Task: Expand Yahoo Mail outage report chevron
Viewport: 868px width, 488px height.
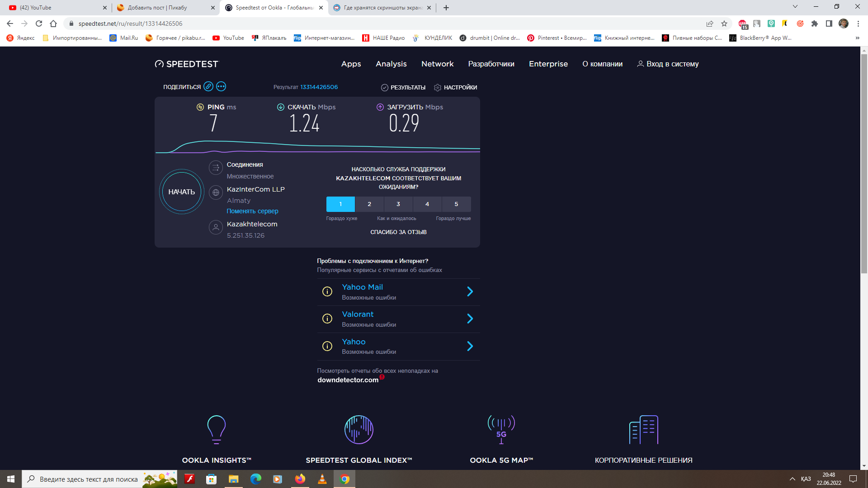Action: pos(470,291)
